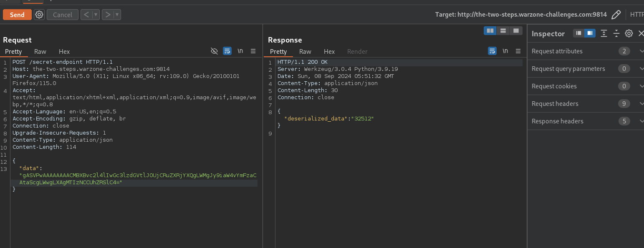
Task: Click the request Content-Type: application/json line
Action: [63, 140]
